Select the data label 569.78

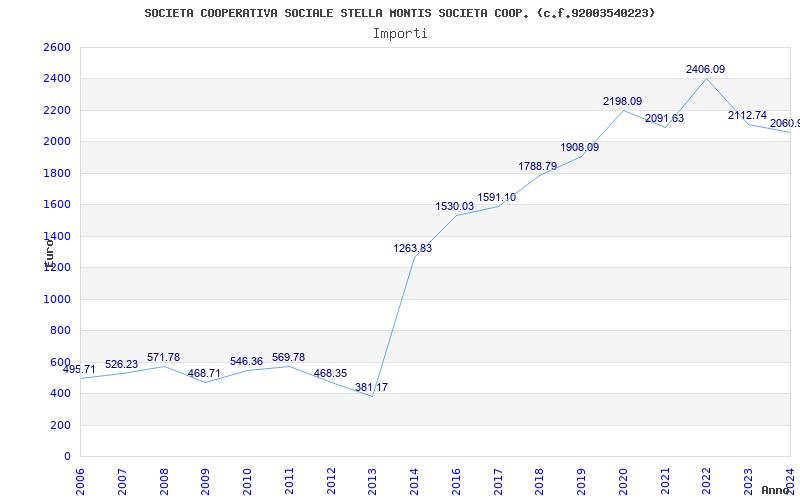tap(288, 357)
